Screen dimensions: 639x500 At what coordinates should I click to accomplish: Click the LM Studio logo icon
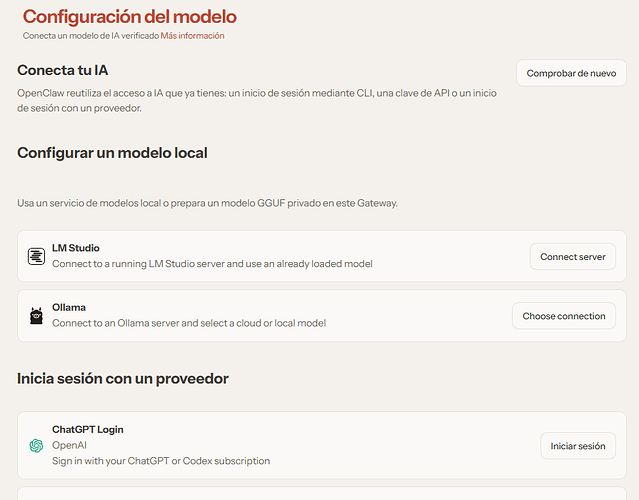pos(36,256)
